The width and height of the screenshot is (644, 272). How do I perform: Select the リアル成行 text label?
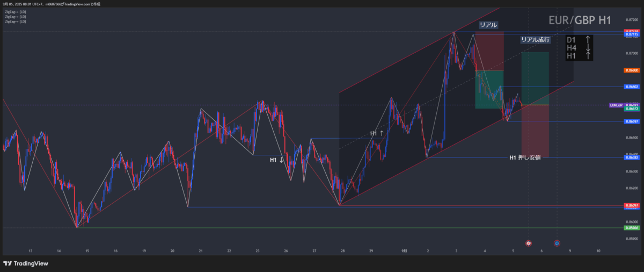click(x=535, y=39)
